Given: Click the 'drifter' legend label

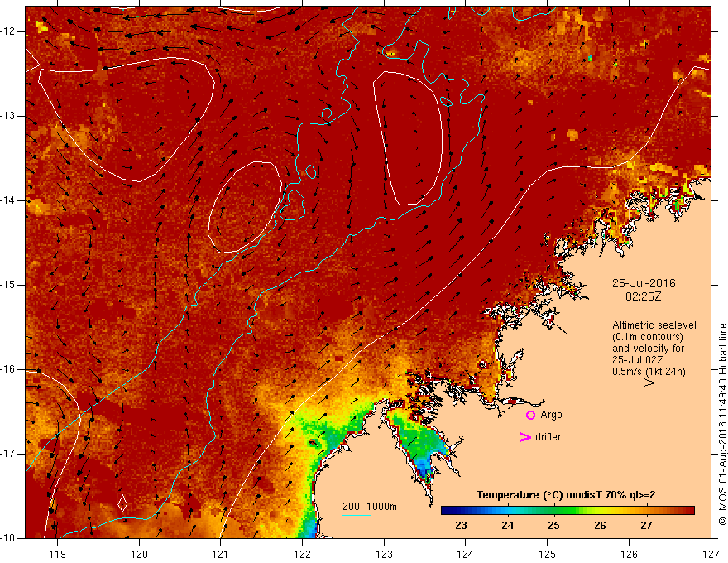Looking at the screenshot, I should point(548,437).
